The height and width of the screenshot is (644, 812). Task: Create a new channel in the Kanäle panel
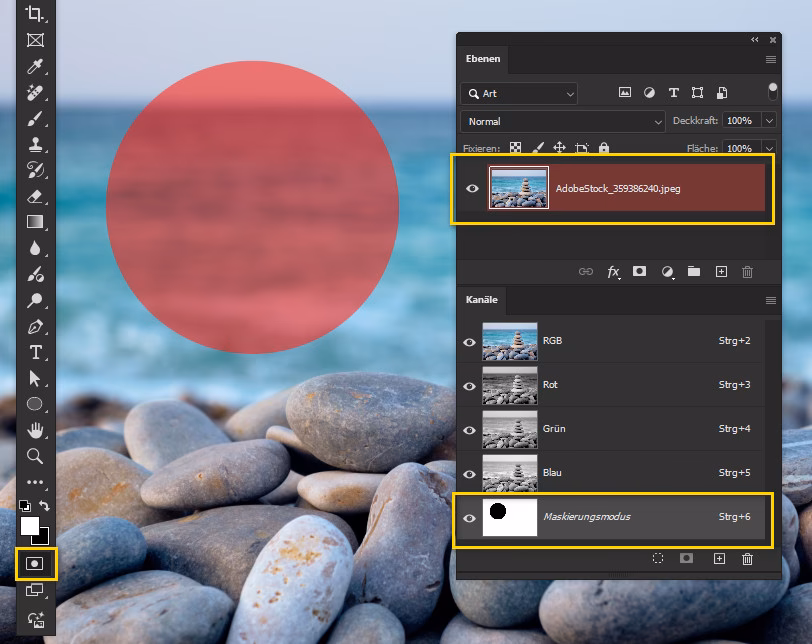[718, 559]
